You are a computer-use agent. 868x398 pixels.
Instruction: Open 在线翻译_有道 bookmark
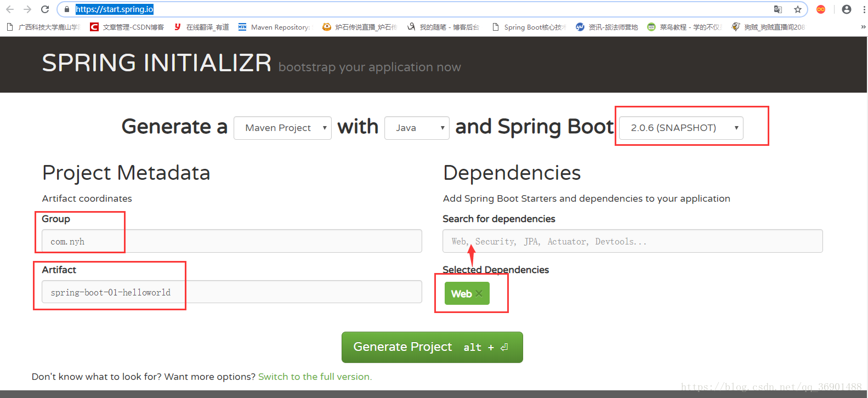[x=201, y=27]
